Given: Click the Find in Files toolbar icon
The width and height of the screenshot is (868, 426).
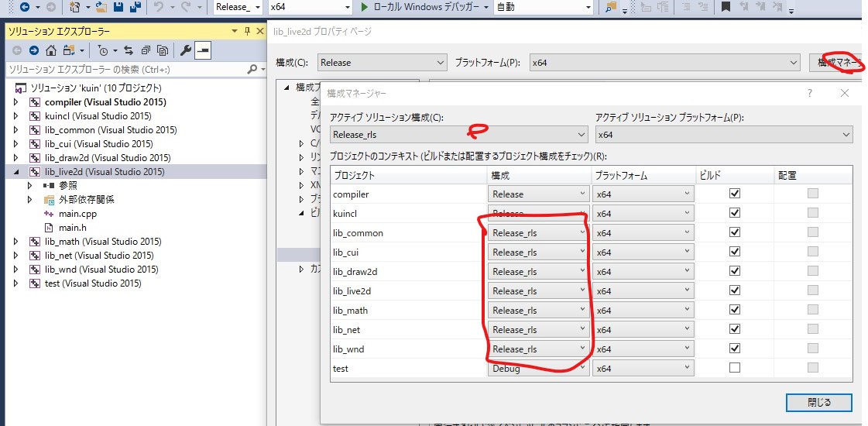Looking at the screenshot, I should tap(611, 7).
